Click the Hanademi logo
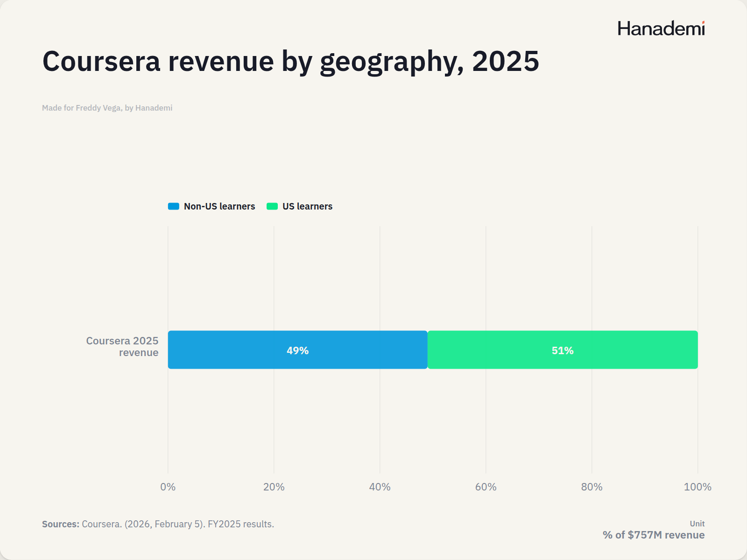This screenshot has width=747, height=560. click(x=661, y=28)
